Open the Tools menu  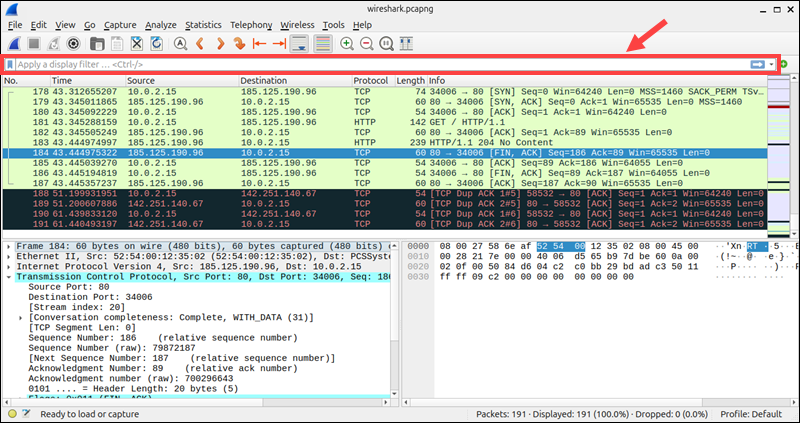pos(334,25)
